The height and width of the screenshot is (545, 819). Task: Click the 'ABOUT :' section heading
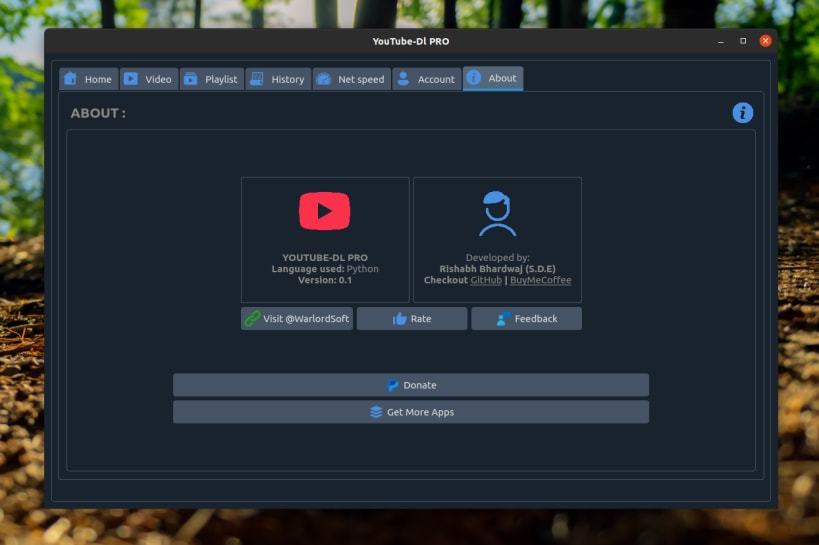98,113
